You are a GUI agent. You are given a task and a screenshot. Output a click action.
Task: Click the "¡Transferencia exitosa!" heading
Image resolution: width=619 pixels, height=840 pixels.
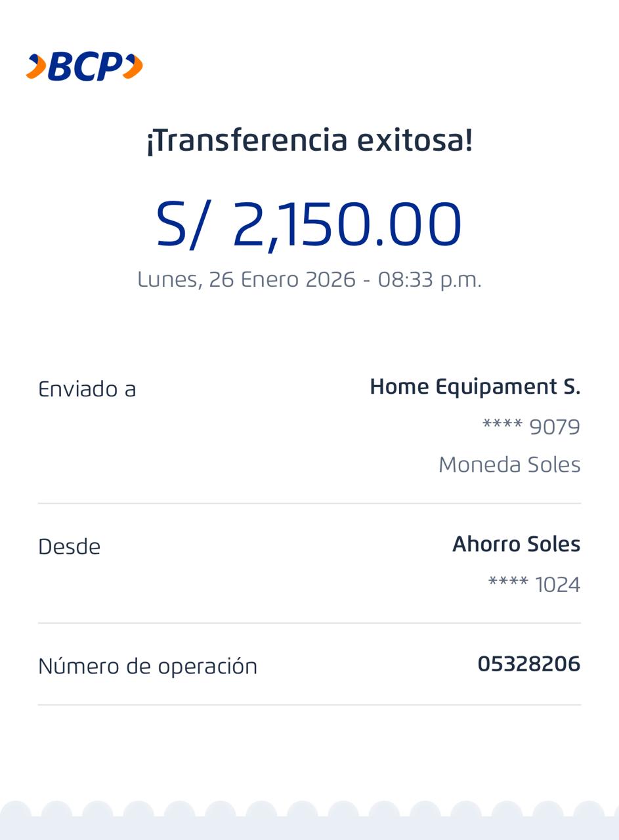click(x=309, y=140)
